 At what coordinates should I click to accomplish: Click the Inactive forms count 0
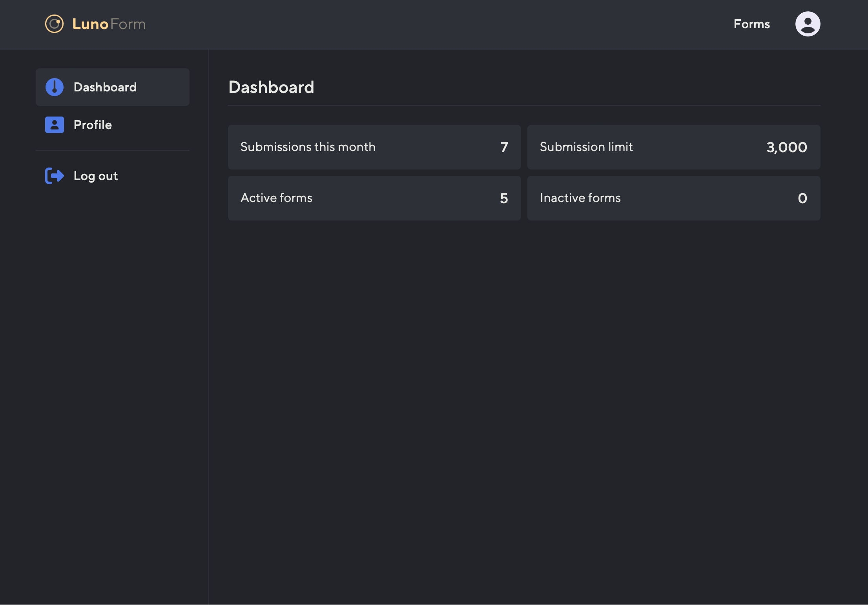pos(802,198)
